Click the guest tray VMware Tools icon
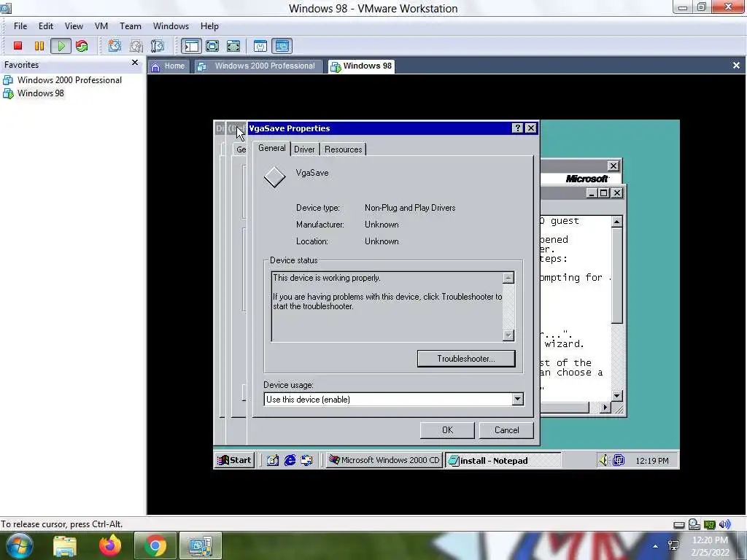The height and width of the screenshot is (560, 747). coord(619,460)
